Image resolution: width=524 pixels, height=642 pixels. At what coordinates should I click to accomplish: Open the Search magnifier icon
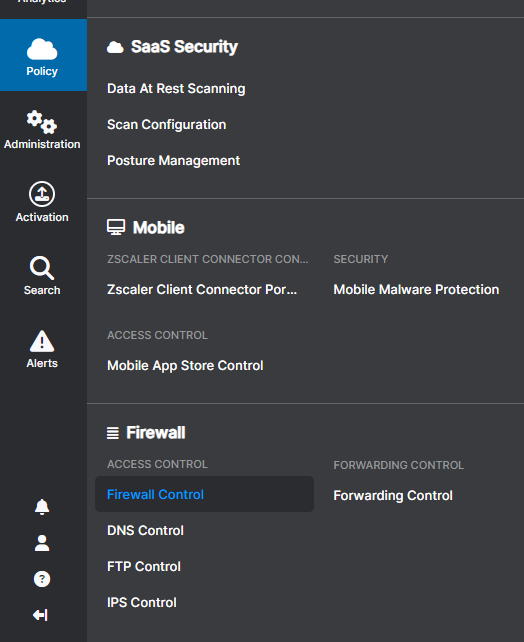(42, 268)
